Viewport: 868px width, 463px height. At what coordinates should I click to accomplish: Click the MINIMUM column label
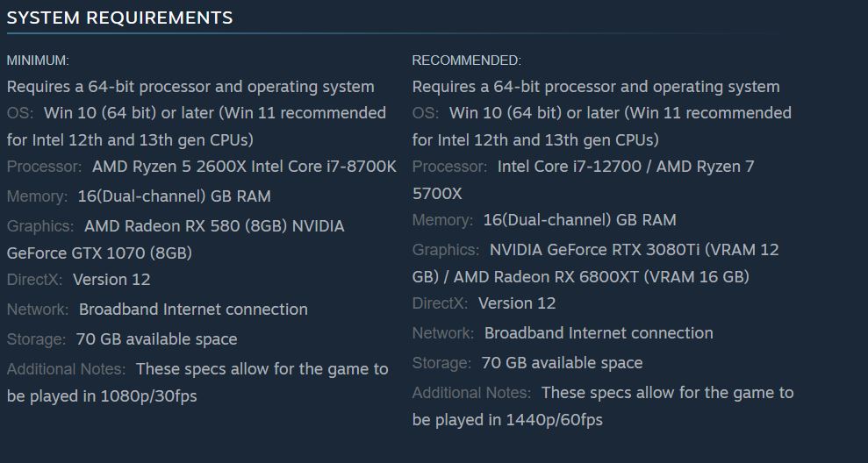point(38,61)
